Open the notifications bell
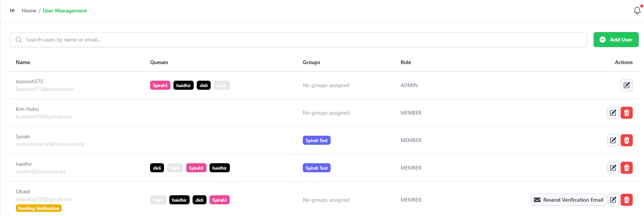The width and height of the screenshot is (644, 216). tap(637, 11)
